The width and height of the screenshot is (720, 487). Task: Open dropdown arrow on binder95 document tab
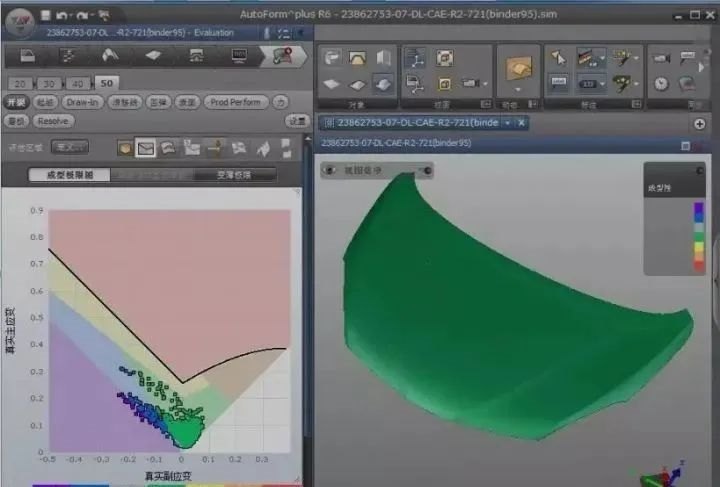(507, 122)
